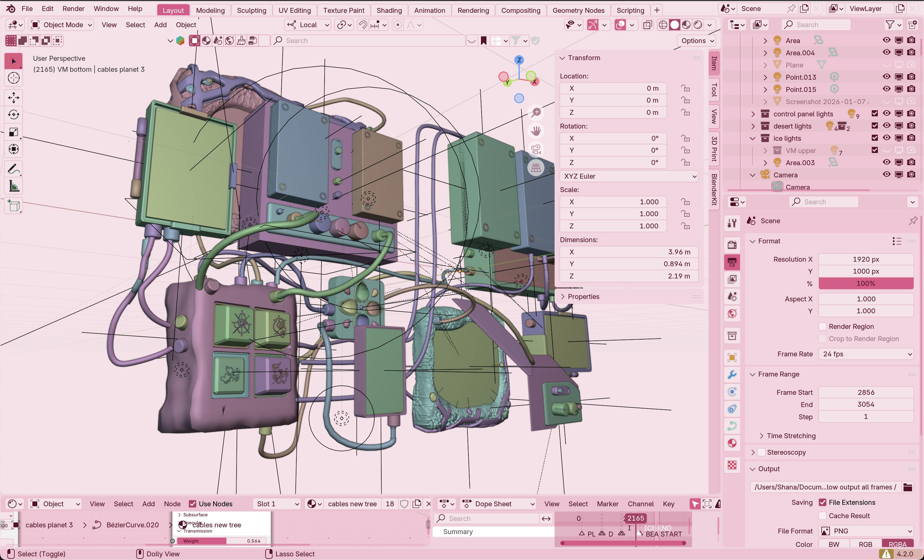Viewport: 924px width, 560px height.
Task: Select RGB color output button
Action: (x=866, y=544)
